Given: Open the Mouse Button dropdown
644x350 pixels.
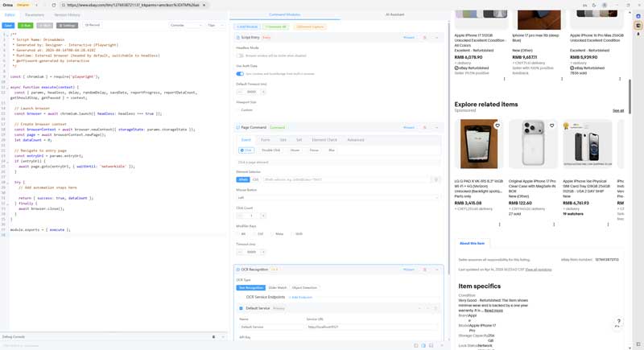Looking at the screenshot, I should (x=338, y=197).
